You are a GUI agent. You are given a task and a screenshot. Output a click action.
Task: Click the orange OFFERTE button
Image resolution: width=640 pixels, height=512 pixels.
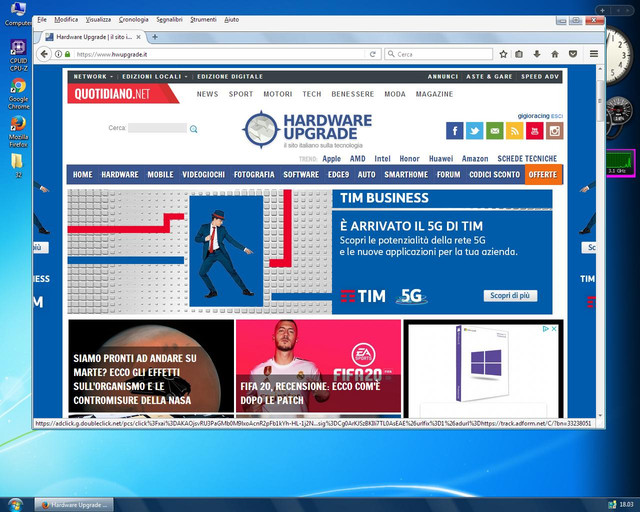click(x=543, y=174)
